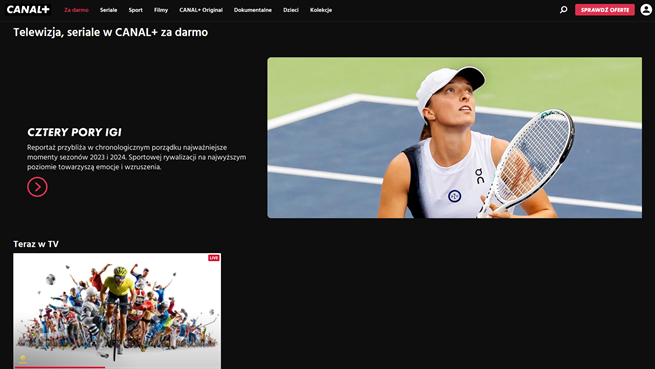This screenshot has height=369, width=655.
Task: Open the live sports collage thumbnail
Action: pos(117,310)
